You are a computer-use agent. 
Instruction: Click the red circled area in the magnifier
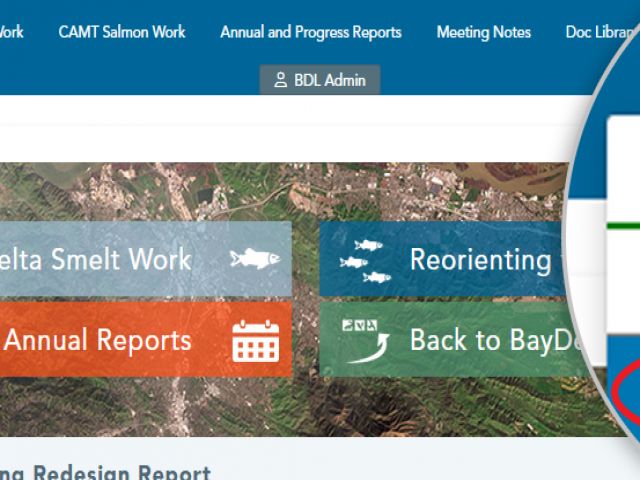[x=629, y=392]
